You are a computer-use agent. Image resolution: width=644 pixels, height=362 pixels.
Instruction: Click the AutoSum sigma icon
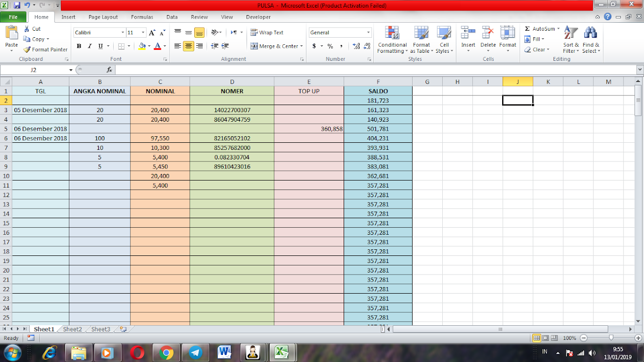pos(527,29)
